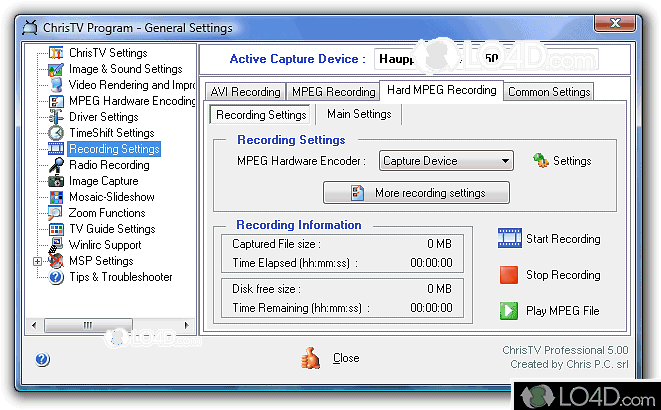This screenshot has height=410, width=661.
Task: Click the Stop Recording label
Action: point(563,275)
